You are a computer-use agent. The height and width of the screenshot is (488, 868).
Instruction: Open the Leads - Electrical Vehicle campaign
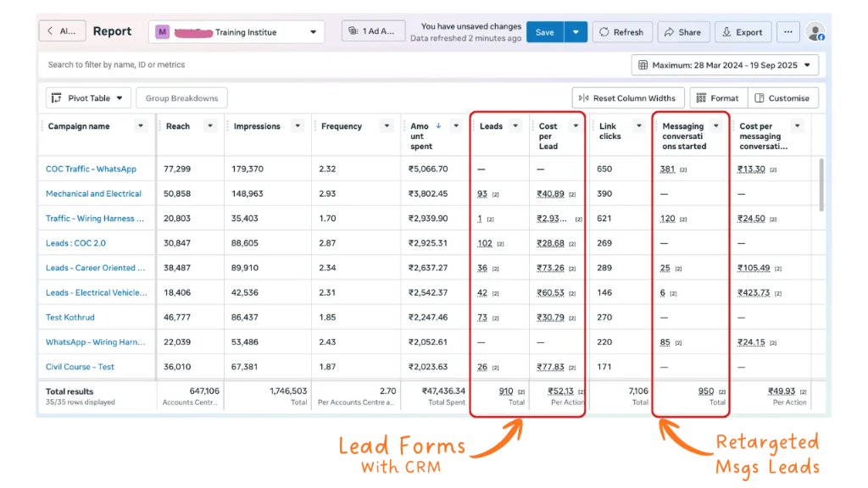pyautogui.click(x=97, y=292)
